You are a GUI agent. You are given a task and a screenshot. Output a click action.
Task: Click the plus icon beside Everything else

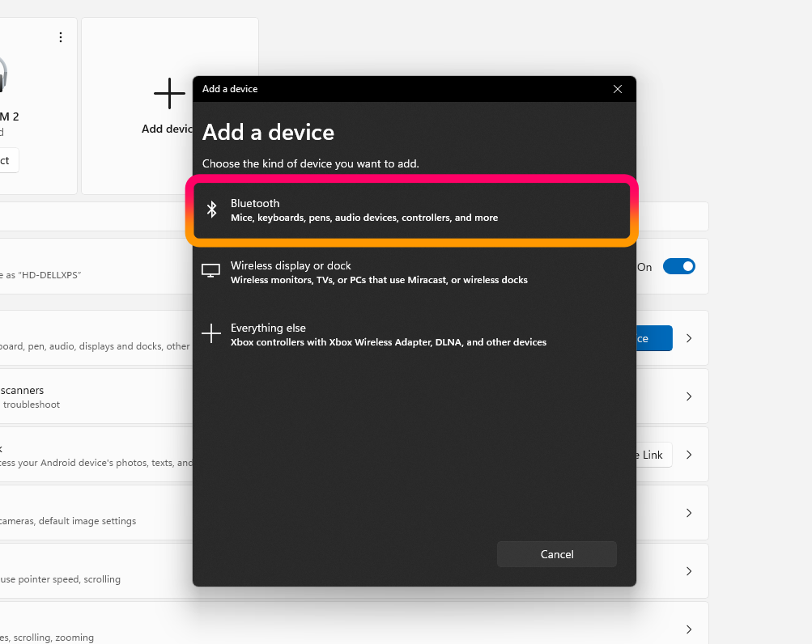(211, 333)
